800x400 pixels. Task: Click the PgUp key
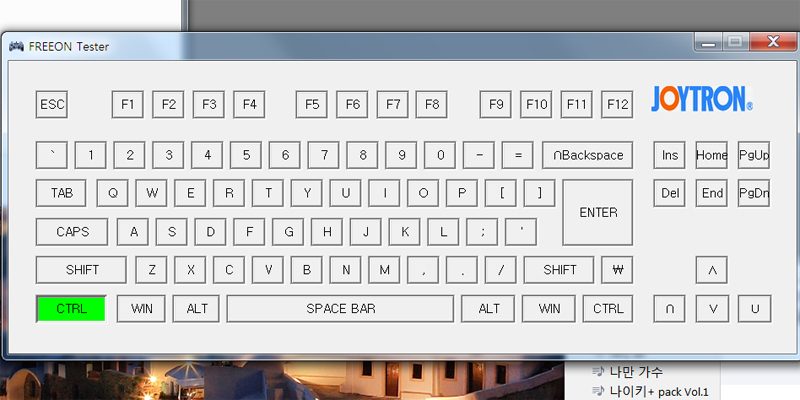(754, 155)
